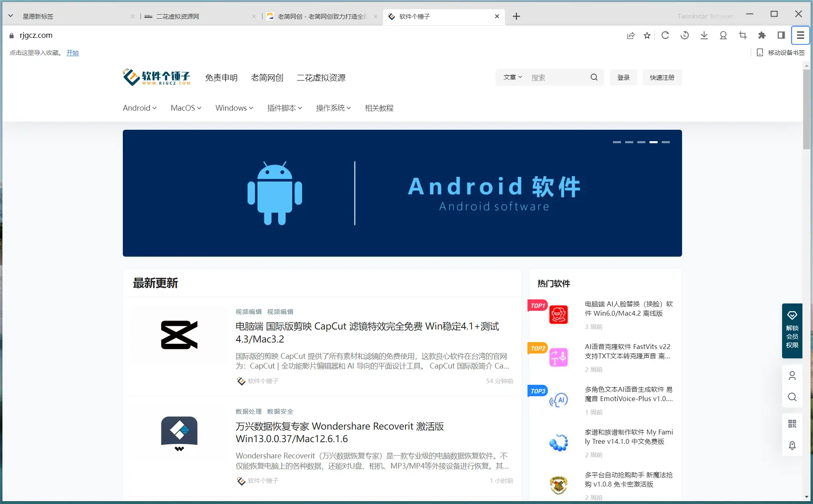
Task: Open the notification bell floating icon
Action: pyautogui.click(x=792, y=445)
